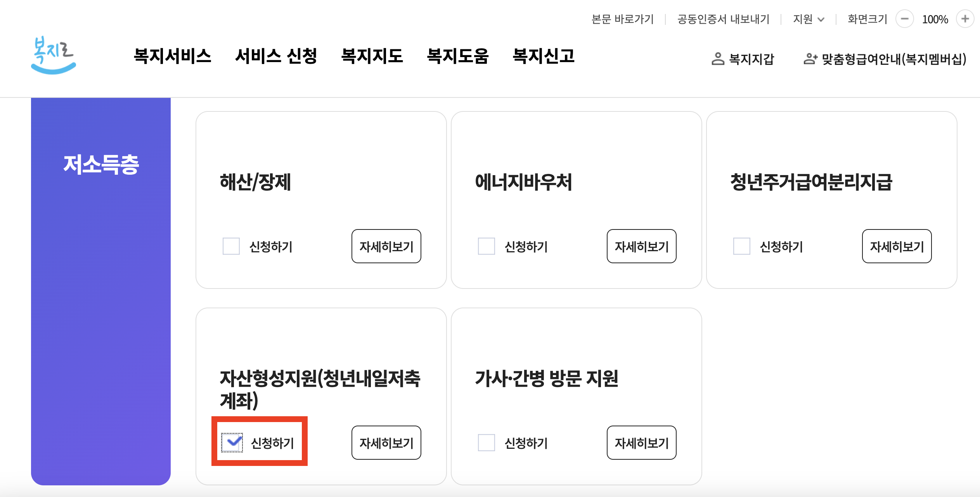Select 신청하기 for 가사·간병 방문 지원
This screenshot has width=980, height=497.
(x=486, y=443)
